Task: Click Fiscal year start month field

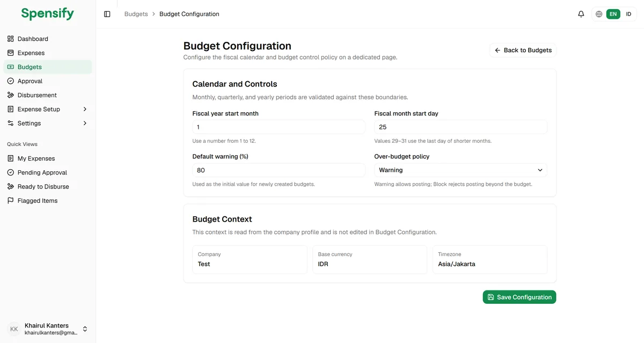Action: (x=279, y=127)
